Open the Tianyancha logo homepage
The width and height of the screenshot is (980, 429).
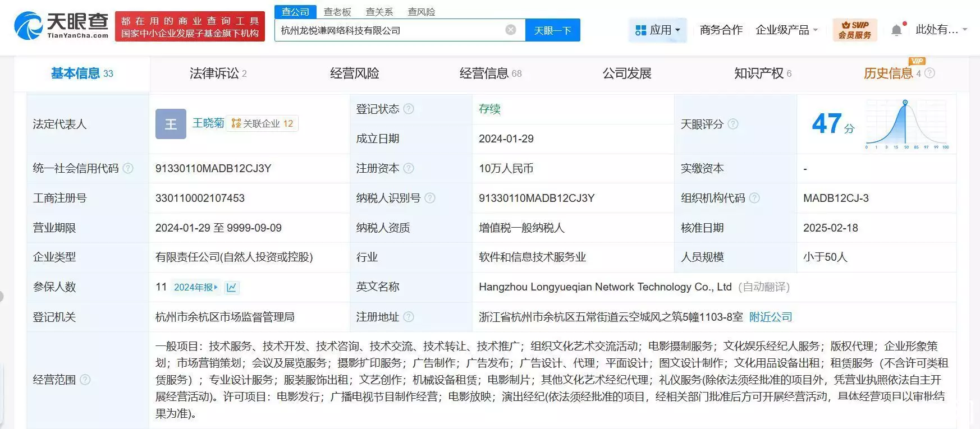coord(61,26)
